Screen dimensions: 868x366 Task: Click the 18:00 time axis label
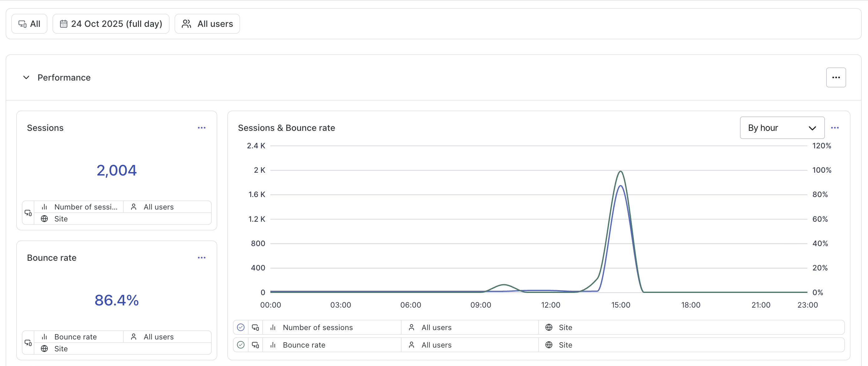point(691,305)
